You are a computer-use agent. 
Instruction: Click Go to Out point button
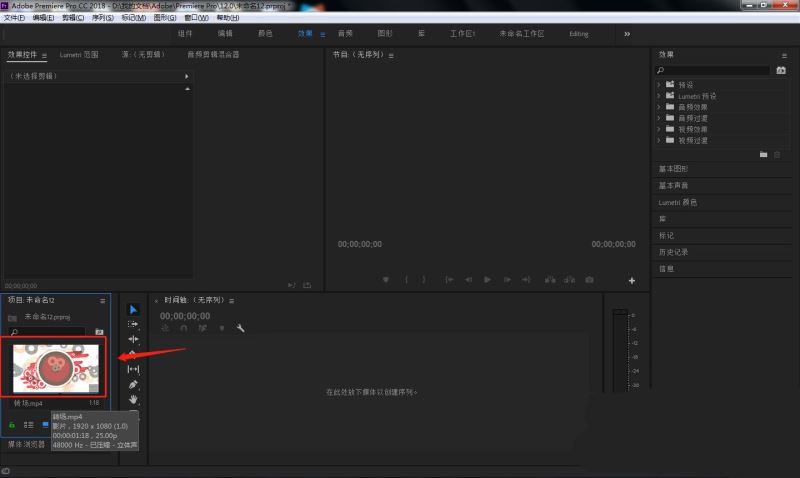(x=526, y=280)
